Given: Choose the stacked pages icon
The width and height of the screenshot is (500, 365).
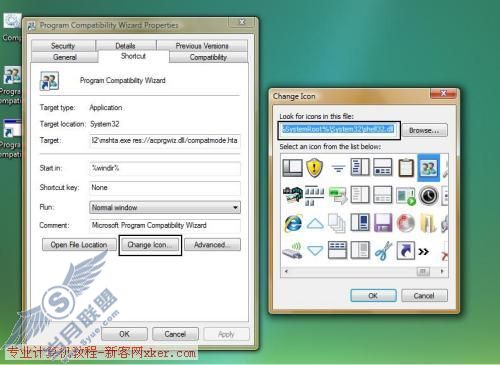Looking at the screenshot, I should pos(337,223).
